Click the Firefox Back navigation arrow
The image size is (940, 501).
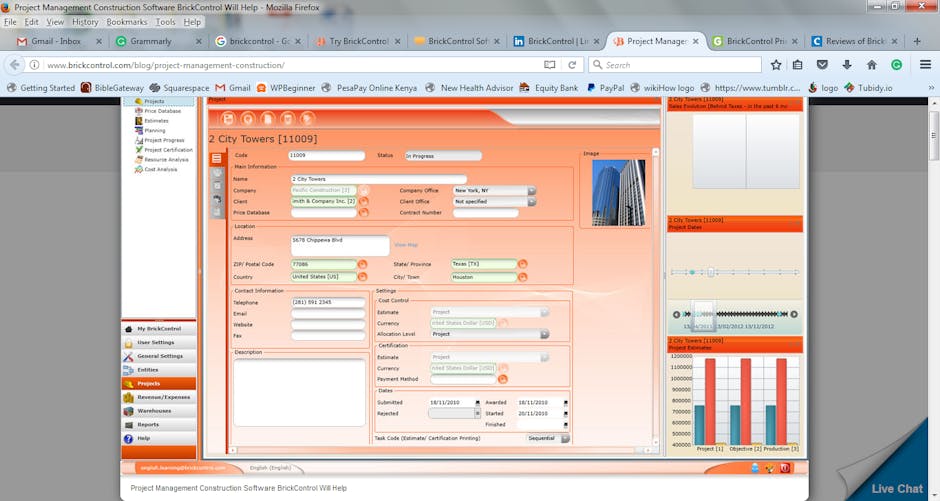tap(14, 65)
